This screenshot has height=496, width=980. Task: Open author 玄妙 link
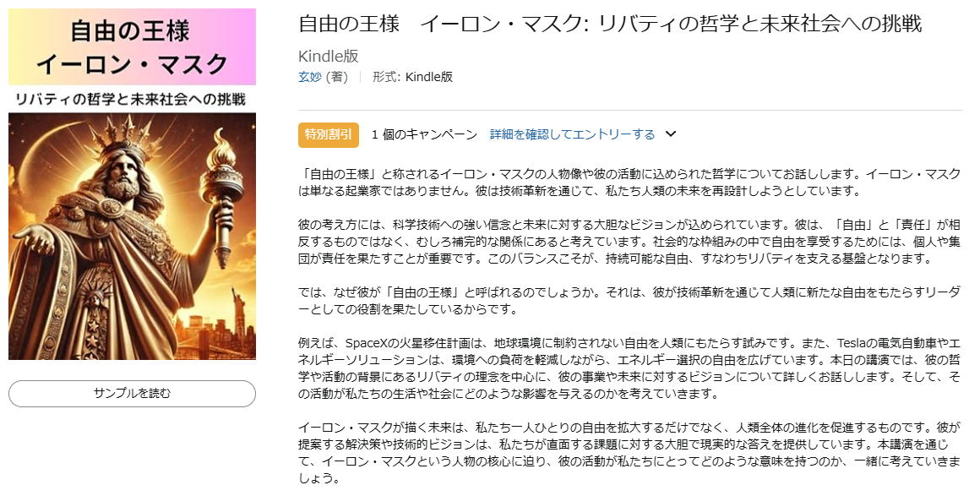click(310, 77)
